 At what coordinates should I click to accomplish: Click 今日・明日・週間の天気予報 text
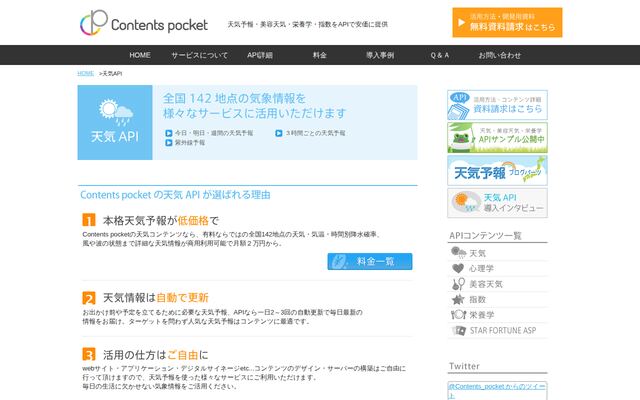click(214, 133)
